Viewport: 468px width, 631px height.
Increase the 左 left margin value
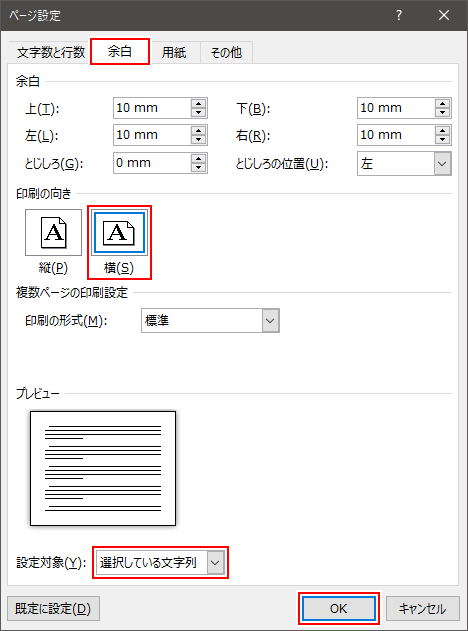(198, 130)
